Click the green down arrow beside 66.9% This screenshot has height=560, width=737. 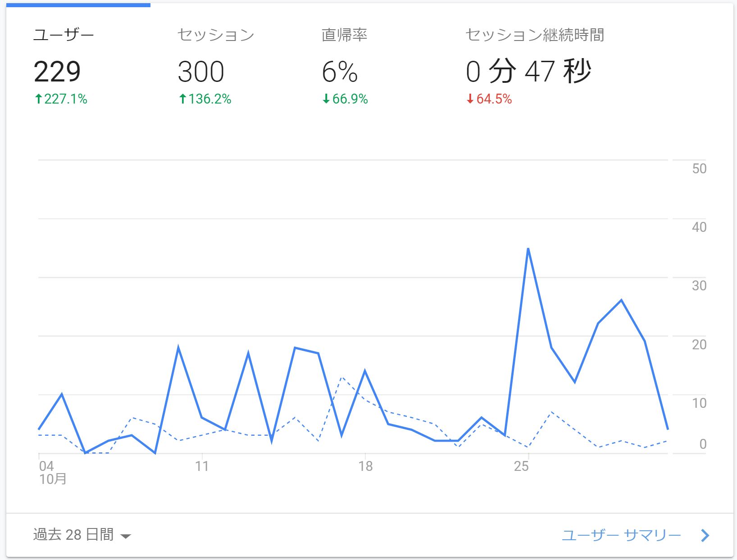pos(327,99)
